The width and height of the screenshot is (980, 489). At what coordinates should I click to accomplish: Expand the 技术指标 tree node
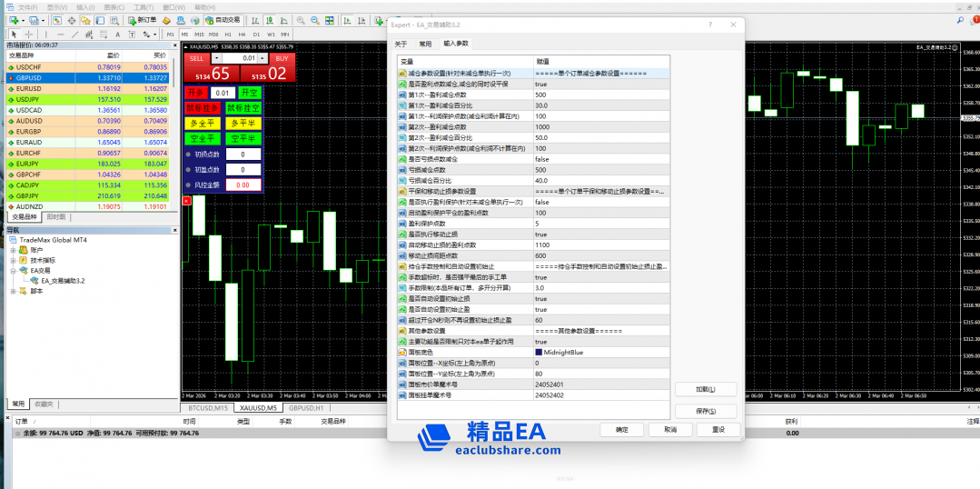[13, 259]
